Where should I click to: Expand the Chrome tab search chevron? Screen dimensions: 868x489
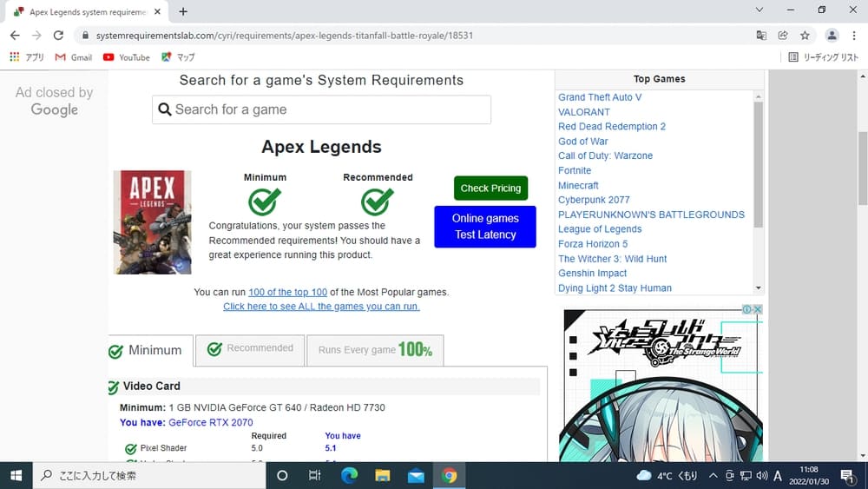click(759, 10)
